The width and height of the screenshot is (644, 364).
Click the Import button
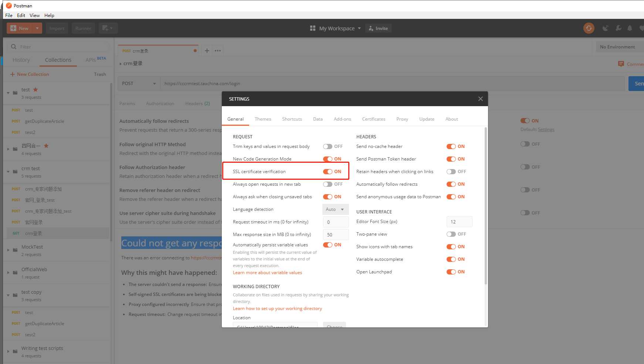(57, 28)
